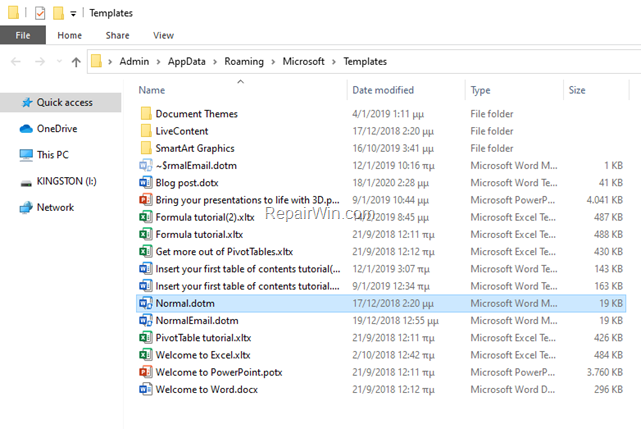Select the Bring your presentations PowerPoint icon
The height and width of the screenshot is (429, 641).
point(146,200)
